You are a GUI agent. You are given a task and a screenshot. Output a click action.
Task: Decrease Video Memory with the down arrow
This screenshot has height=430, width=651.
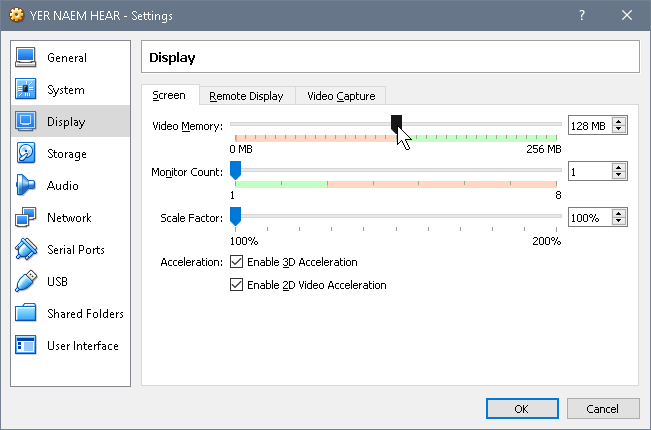tap(619, 129)
